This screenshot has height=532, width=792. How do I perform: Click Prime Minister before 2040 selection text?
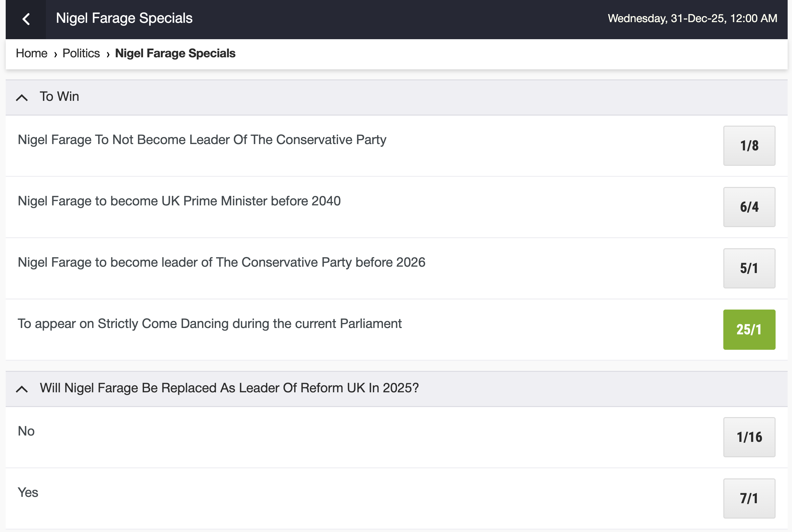coord(179,201)
